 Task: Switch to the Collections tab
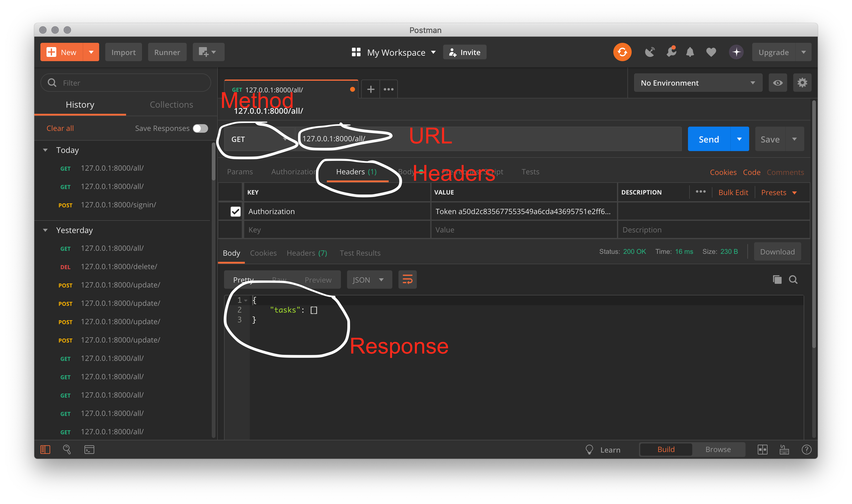tap(171, 105)
